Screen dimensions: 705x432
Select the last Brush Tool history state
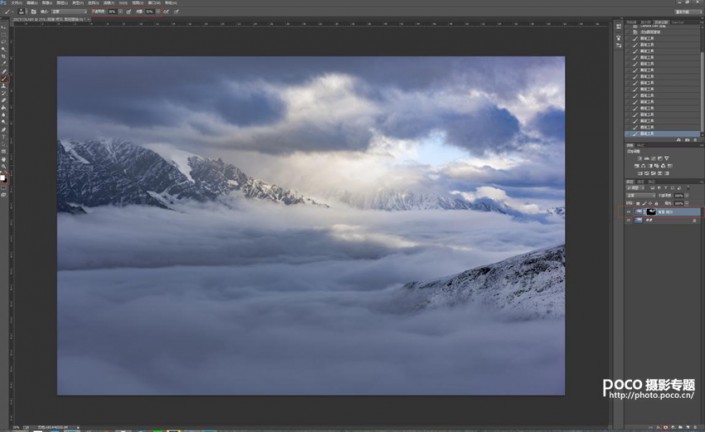[660, 133]
